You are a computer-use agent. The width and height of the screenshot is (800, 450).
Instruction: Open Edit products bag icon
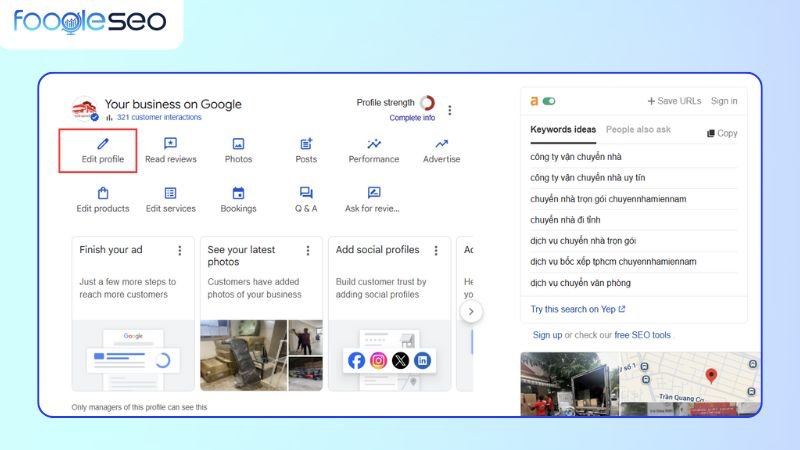point(103,193)
